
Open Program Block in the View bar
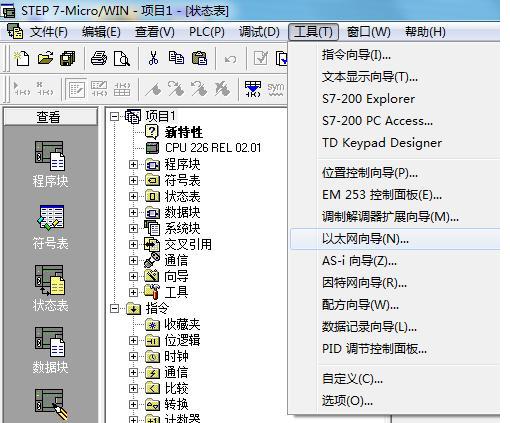point(50,164)
